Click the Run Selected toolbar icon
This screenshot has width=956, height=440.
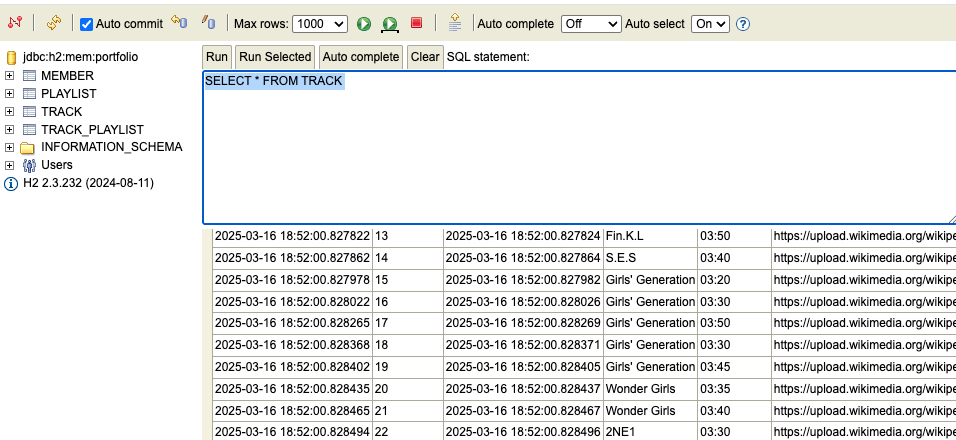390,24
